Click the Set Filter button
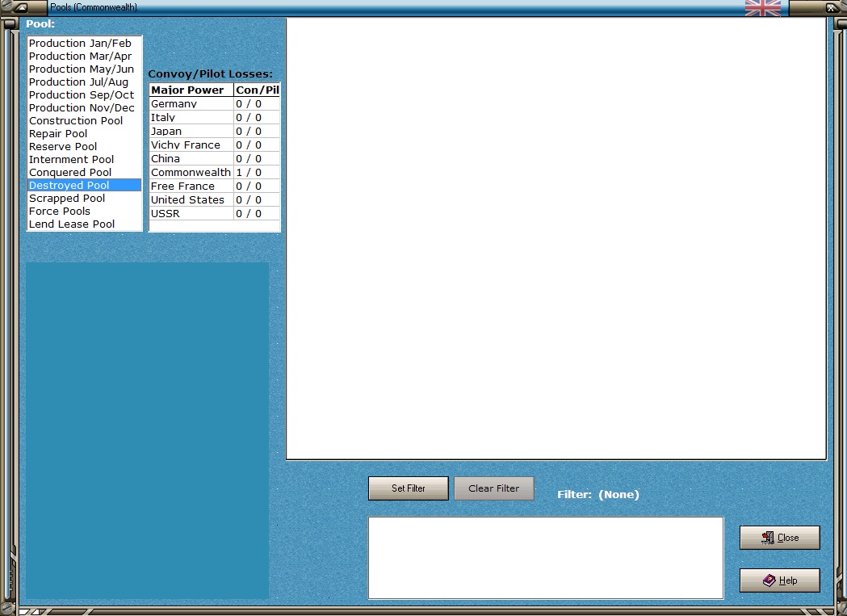 [409, 488]
